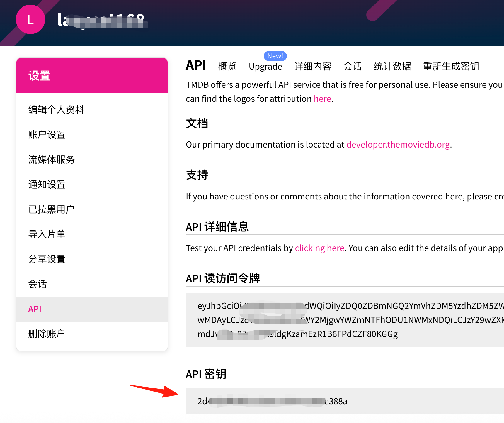Click the large API page title
Viewport: 504px width, 423px height.
point(196,65)
